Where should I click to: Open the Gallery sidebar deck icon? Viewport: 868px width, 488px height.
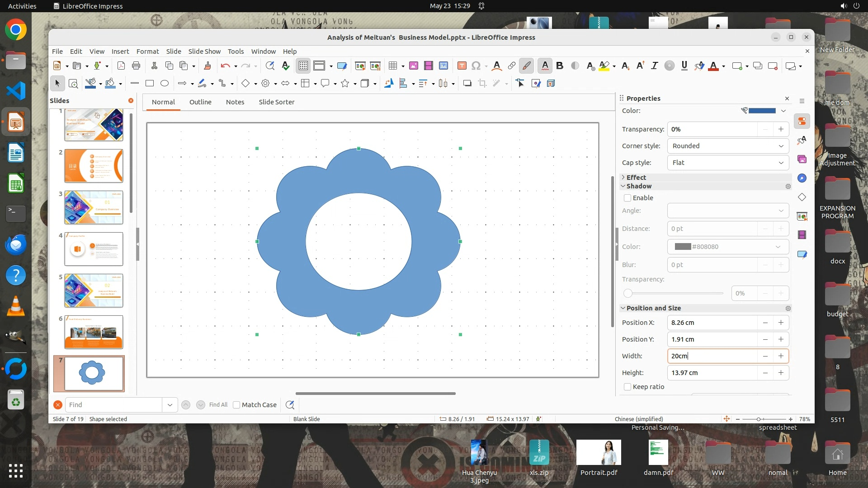coord(802,159)
